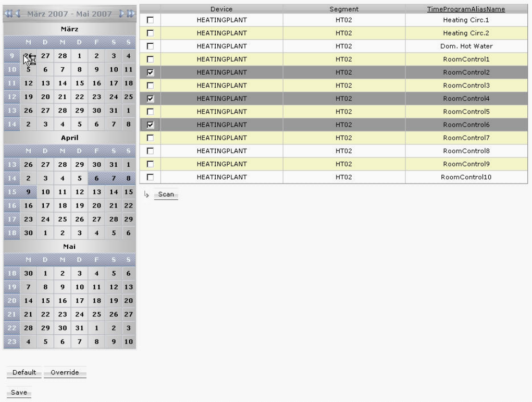
Task: Advance one month with single right arrow
Action: point(121,14)
